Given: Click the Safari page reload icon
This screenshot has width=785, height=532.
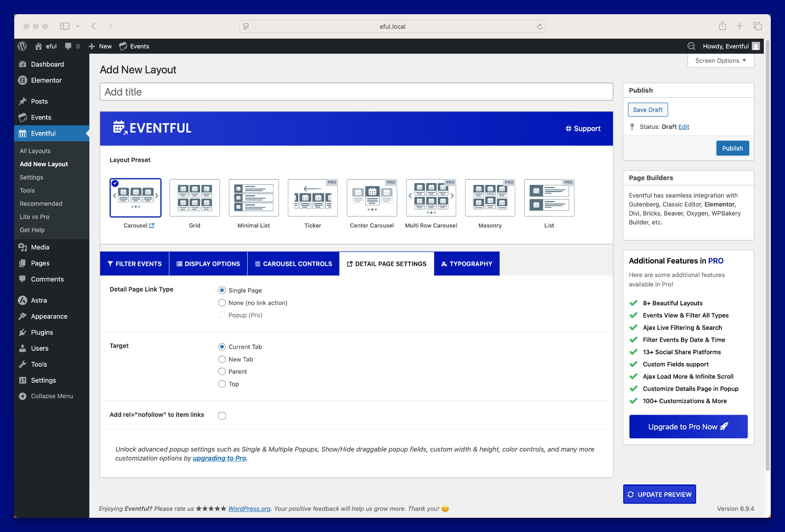Looking at the screenshot, I should (540, 27).
